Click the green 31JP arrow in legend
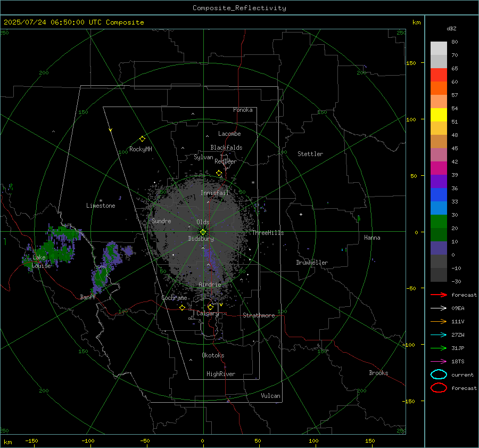The height and width of the screenshot is (448, 479). click(x=439, y=348)
